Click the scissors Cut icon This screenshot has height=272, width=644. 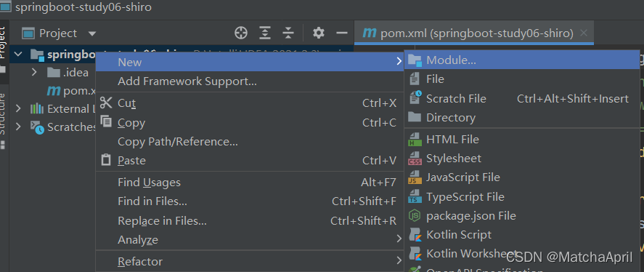point(106,102)
